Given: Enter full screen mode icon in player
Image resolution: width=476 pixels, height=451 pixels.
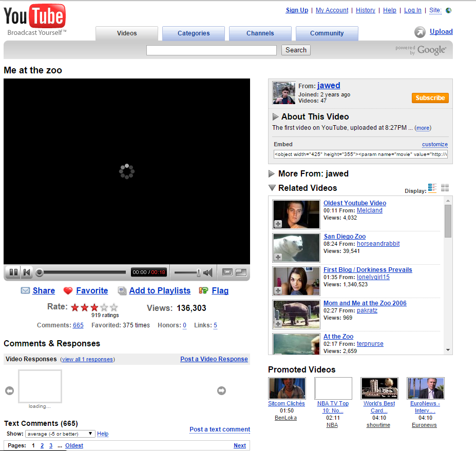Looking at the screenshot, I should 241,272.
